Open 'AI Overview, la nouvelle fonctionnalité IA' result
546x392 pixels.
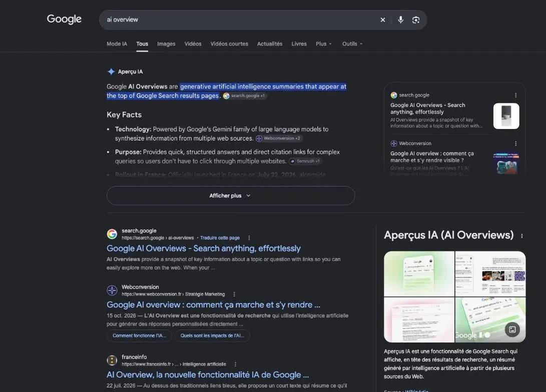coord(208,374)
